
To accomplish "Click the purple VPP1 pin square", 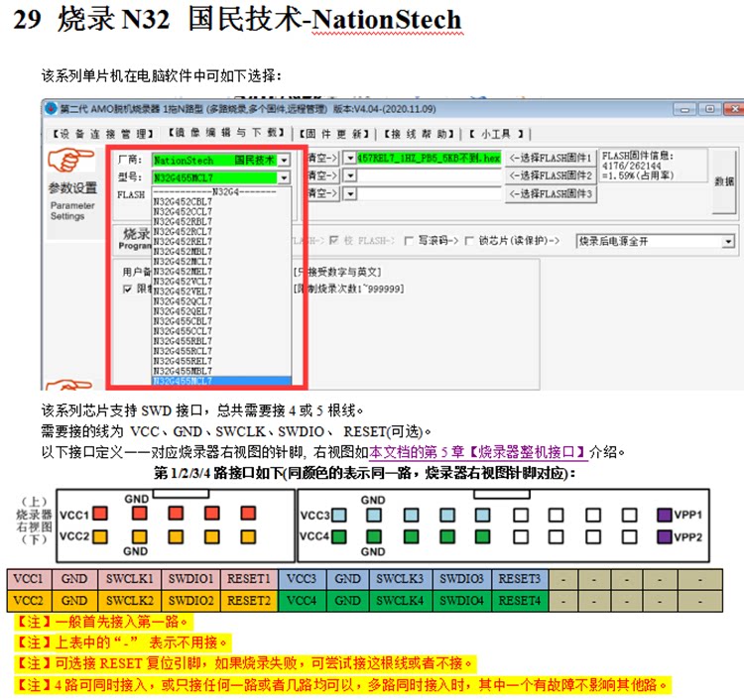I will click(x=665, y=515).
